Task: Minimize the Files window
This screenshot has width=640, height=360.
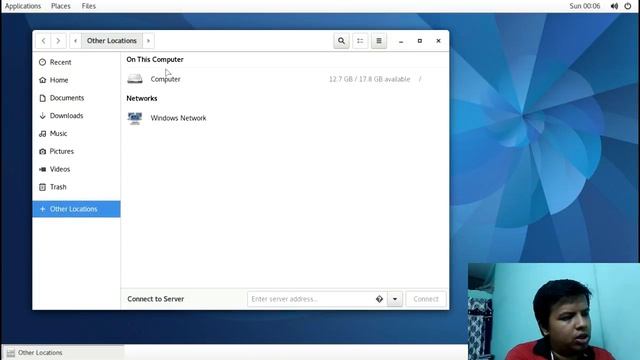Action: click(x=401, y=41)
